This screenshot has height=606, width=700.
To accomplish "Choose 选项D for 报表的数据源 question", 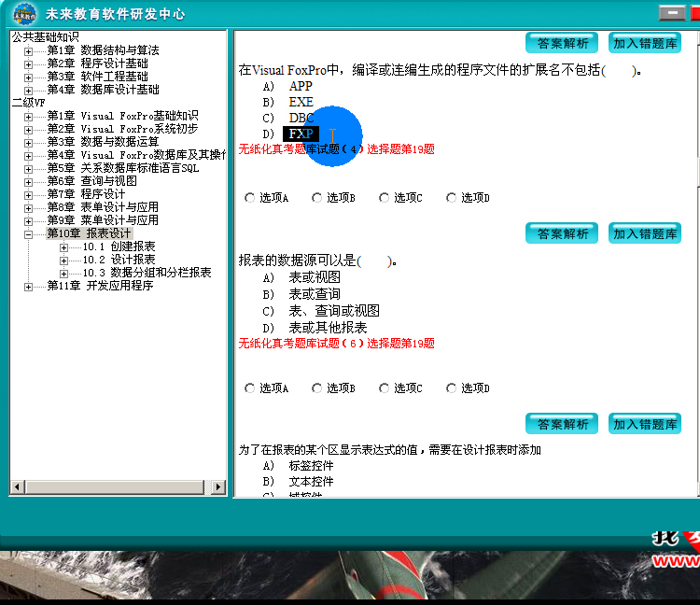I will 451,388.
